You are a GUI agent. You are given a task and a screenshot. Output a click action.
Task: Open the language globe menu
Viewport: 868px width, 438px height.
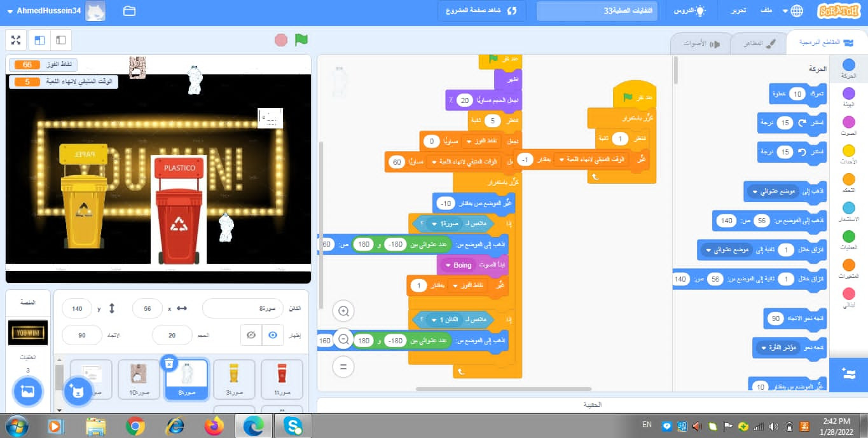(792, 11)
